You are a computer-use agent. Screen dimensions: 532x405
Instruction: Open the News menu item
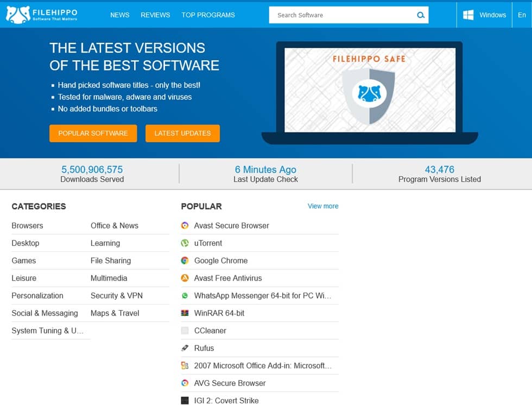tap(120, 15)
